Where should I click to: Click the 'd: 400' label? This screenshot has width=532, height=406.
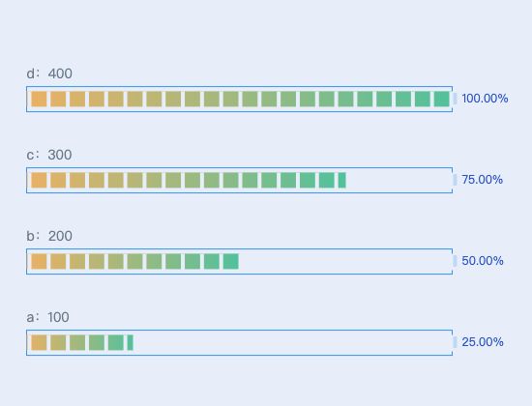click(x=49, y=73)
